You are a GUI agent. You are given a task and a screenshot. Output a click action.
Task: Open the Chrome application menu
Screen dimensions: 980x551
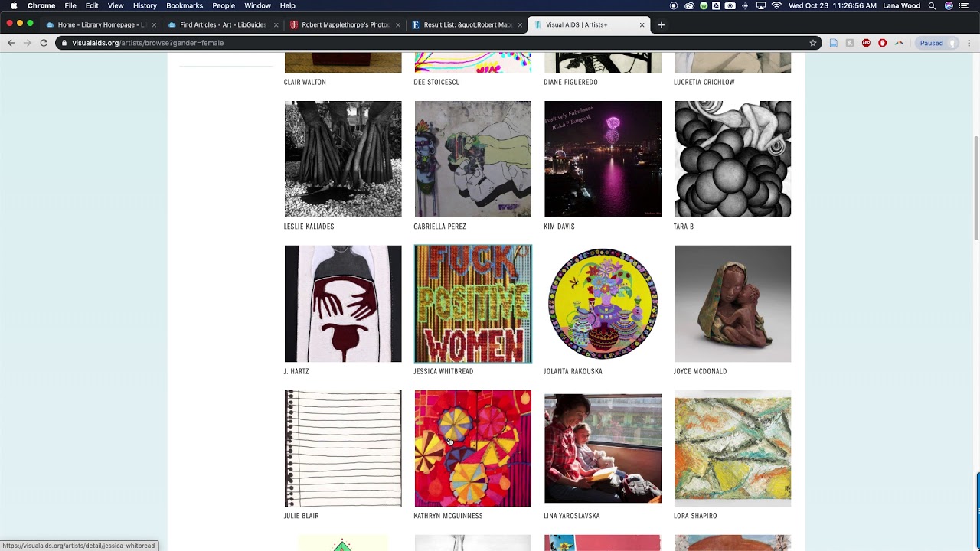pos(41,5)
